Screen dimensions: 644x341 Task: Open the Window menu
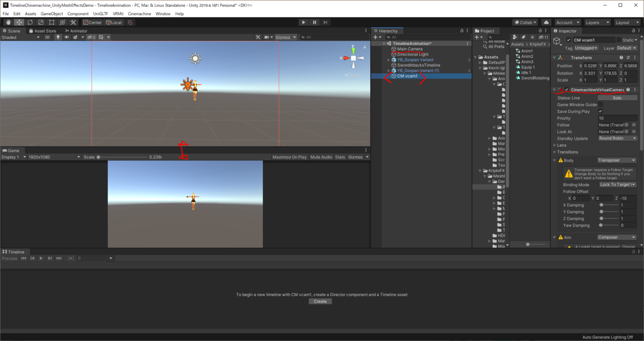(x=163, y=13)
